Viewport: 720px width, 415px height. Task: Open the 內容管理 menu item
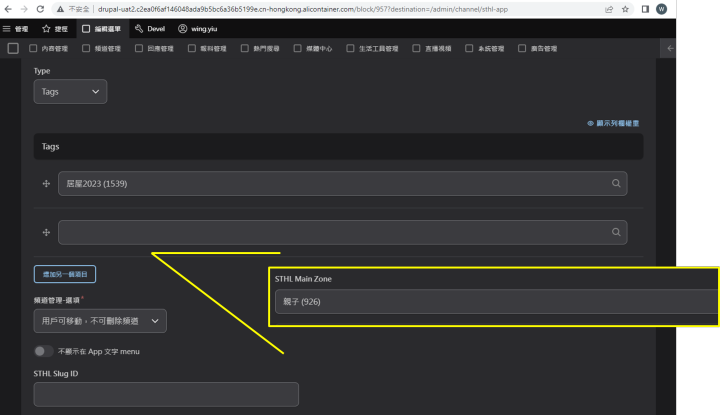[x=41, y=48]
